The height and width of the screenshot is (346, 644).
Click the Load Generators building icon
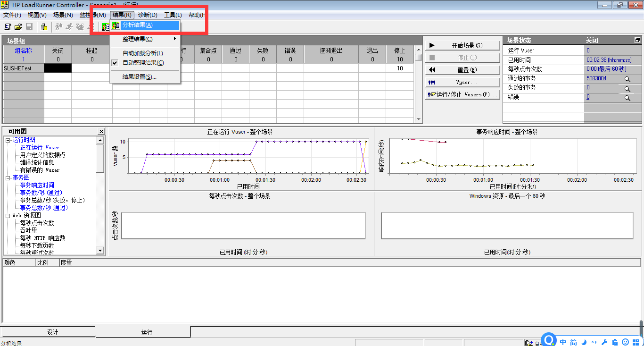pos(44,27)
